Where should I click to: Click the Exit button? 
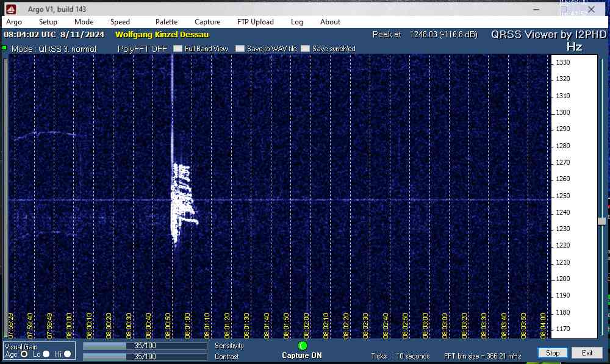point(587,353)
